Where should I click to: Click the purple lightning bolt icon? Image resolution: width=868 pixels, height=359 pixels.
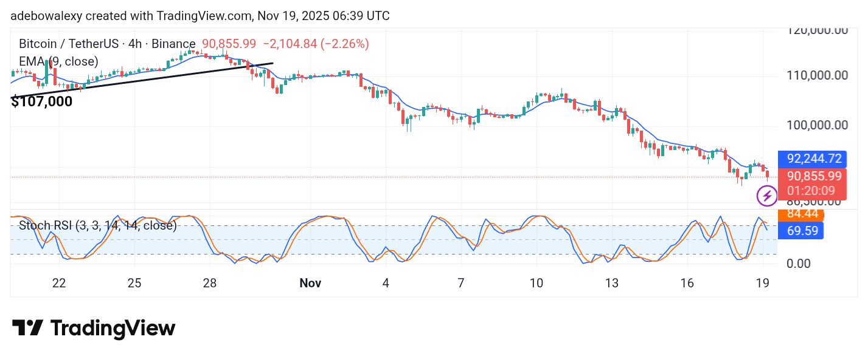pyautogui.click(x=766, y=196)
